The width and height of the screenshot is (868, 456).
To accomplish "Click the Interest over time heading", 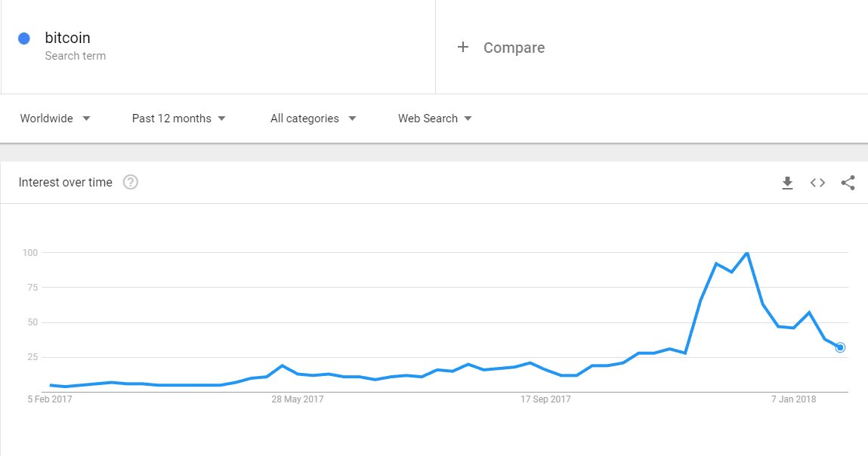I will (x=65, y=182).
